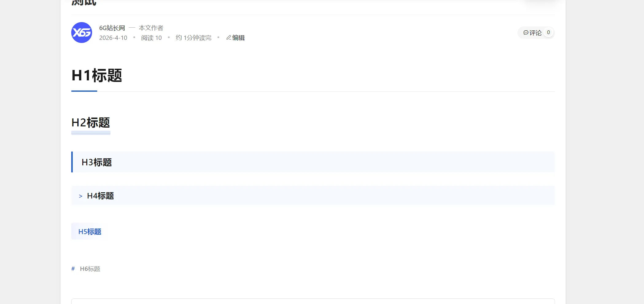Click the comment input box at page bottom
The width and height of the screenshot is (644, 304).
point(313,302)
